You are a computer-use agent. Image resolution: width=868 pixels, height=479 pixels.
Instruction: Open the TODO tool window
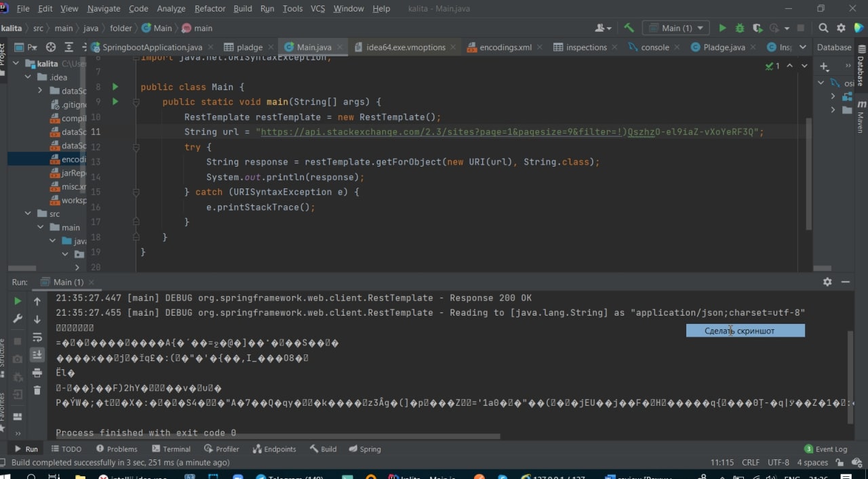click(66, 449)
